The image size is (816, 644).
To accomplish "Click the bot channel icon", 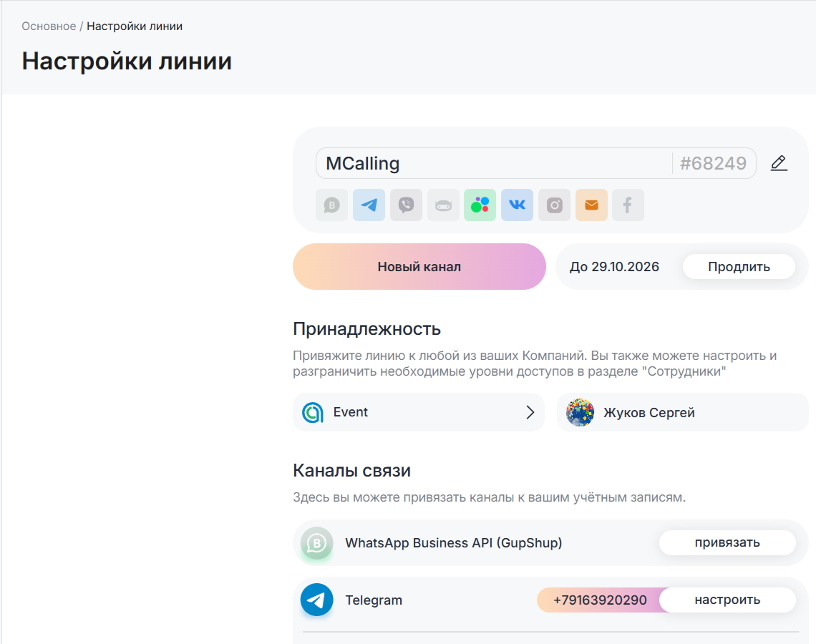I will coord(443,205).
